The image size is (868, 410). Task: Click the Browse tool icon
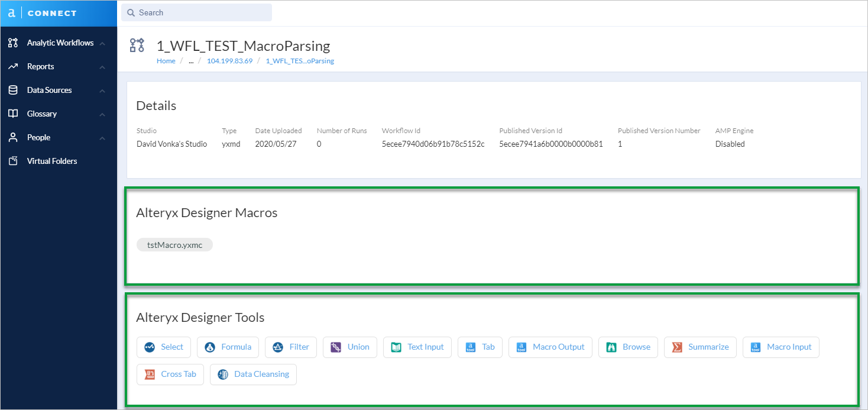pos(613,347)
